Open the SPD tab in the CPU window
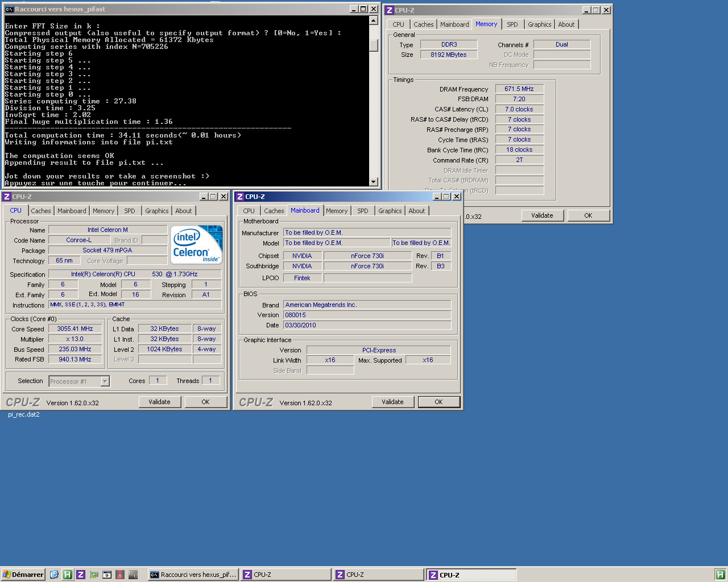This screenshot has height=582, width=728. tap(130, 211)
